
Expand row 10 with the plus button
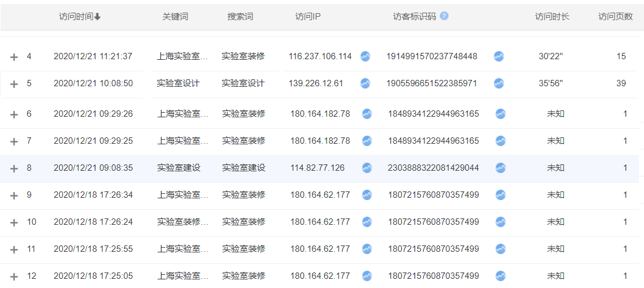point(14,222)
